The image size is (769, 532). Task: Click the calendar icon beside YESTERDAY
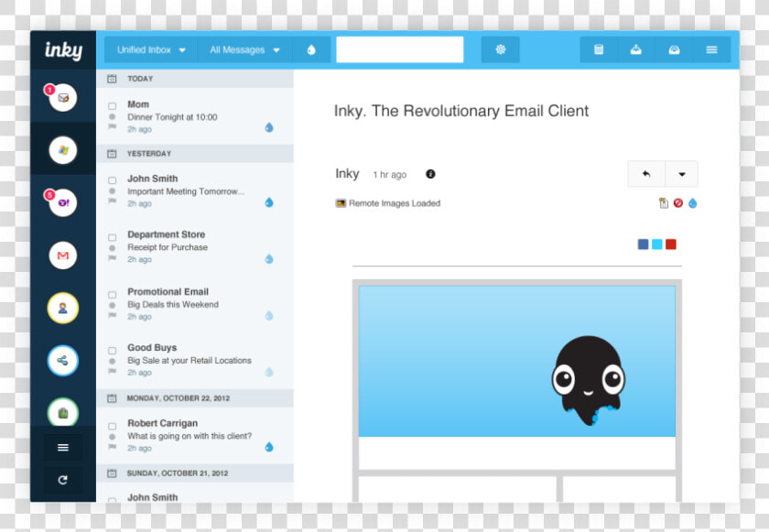pos(112,154)
